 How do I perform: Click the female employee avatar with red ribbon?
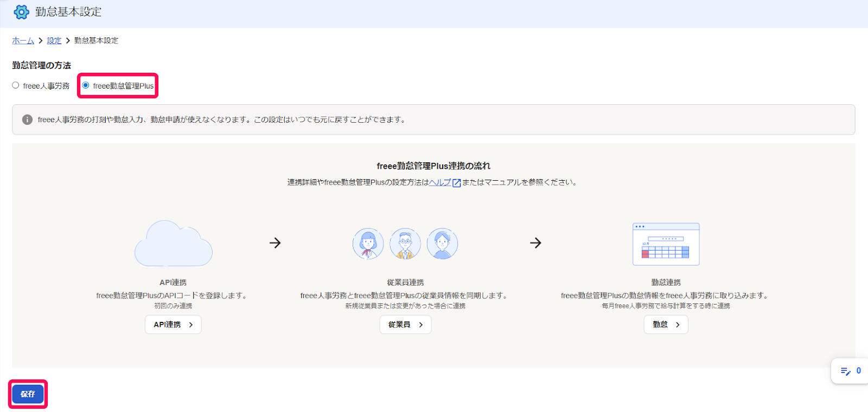point(368,244)
